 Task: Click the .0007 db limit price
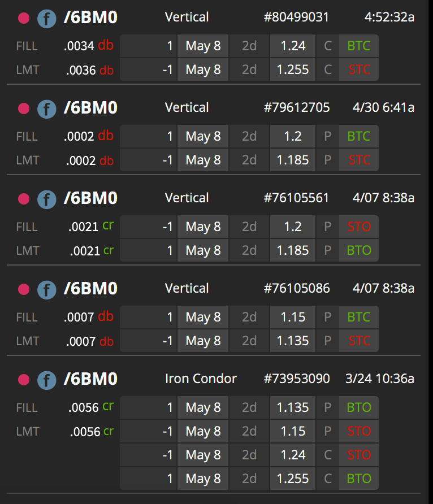90,341
